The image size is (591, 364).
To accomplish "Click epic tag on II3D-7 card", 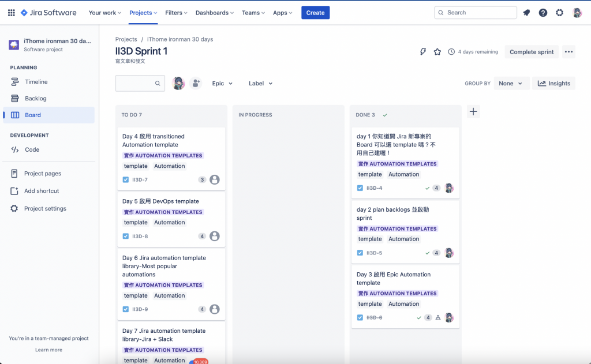I will [x=163, y=156].
